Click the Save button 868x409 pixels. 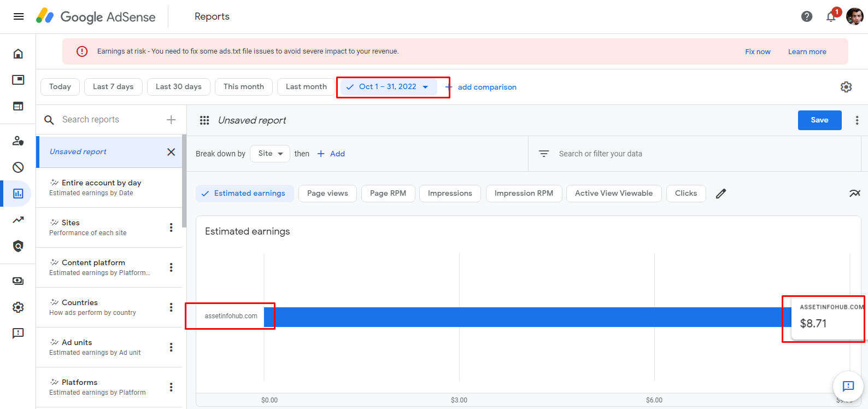[x=819, y=120]
